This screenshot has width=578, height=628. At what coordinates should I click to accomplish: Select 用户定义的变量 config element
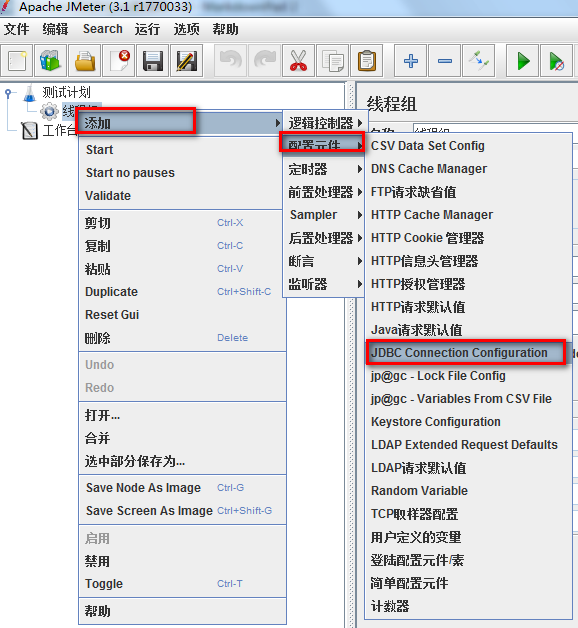(468, 537)
